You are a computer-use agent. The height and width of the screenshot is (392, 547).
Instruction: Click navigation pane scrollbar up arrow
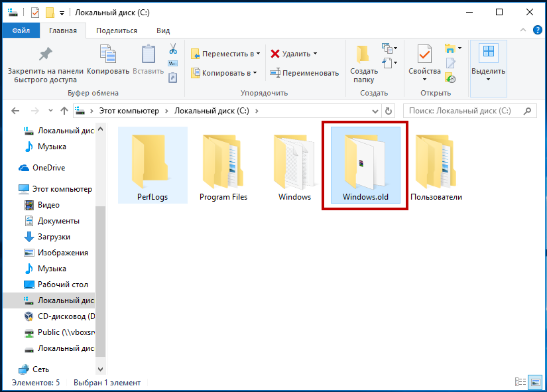coord(101,129)
